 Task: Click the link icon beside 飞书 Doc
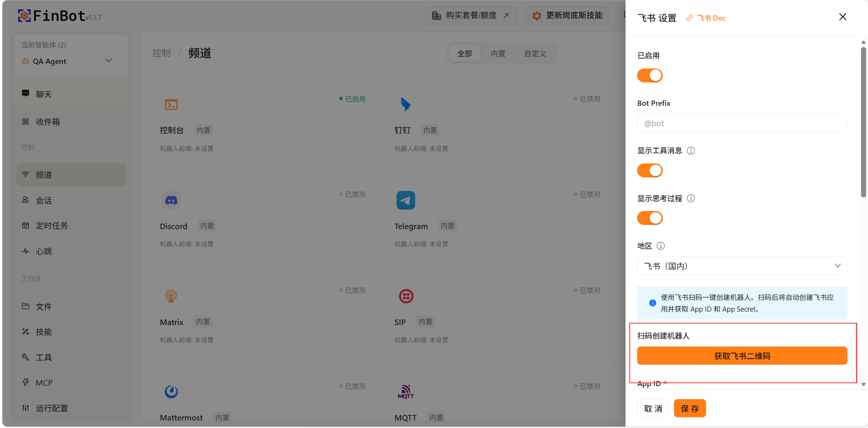689,18
